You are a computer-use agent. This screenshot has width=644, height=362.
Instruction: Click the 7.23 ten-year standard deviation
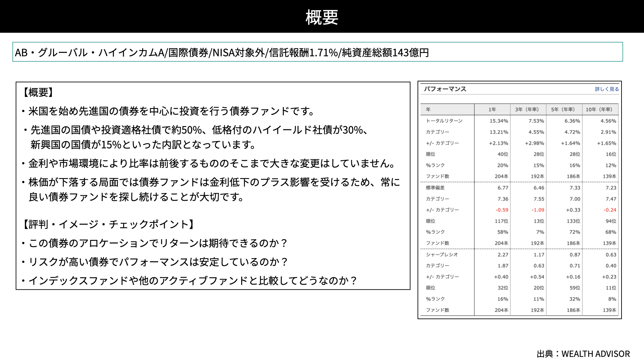coord(611,188)
